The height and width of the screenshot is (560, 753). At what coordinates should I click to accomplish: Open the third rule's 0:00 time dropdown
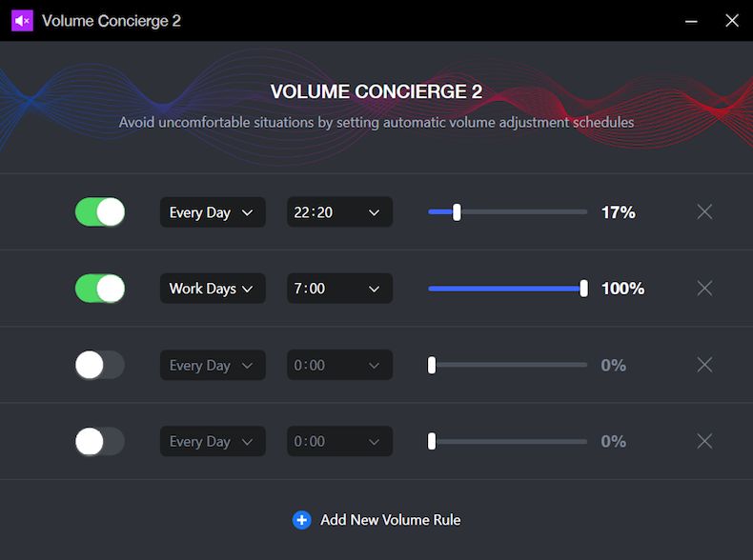coord(340,365)
